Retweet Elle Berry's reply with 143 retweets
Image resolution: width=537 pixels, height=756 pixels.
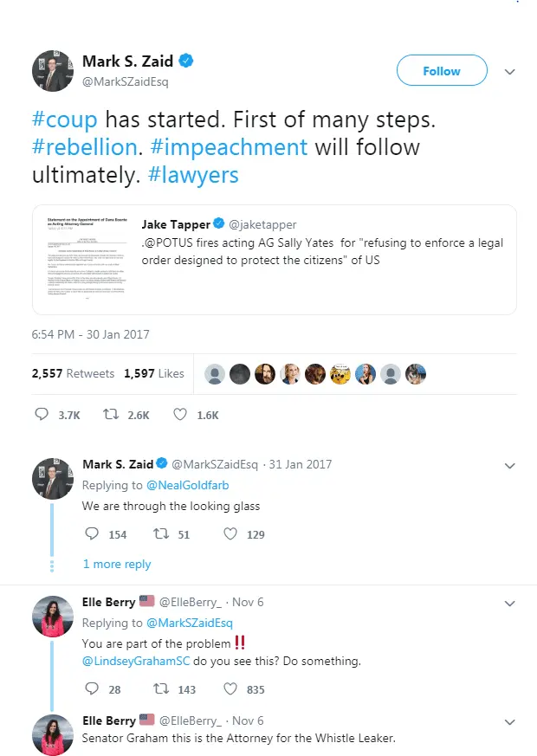tap(160, 689)
